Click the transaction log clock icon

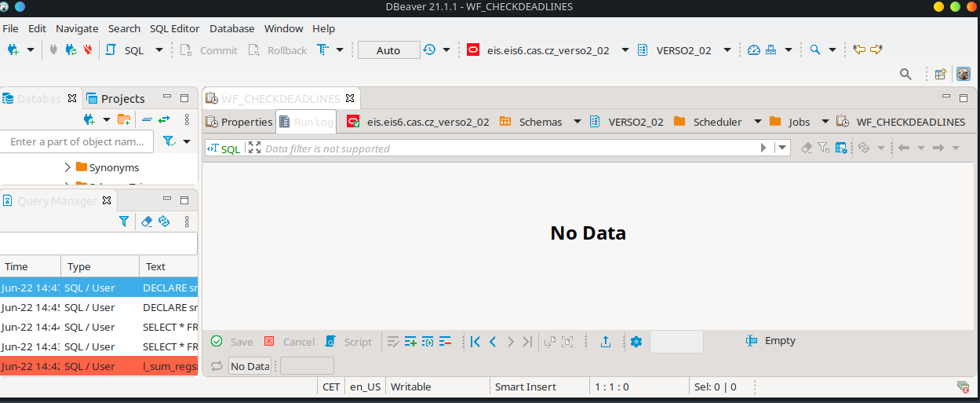429,49
